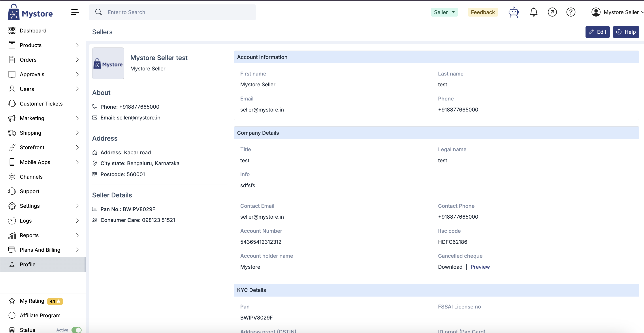Screen dimensions: 644x333
Task: Click the Orders document icon
Action: click(12, 60)
